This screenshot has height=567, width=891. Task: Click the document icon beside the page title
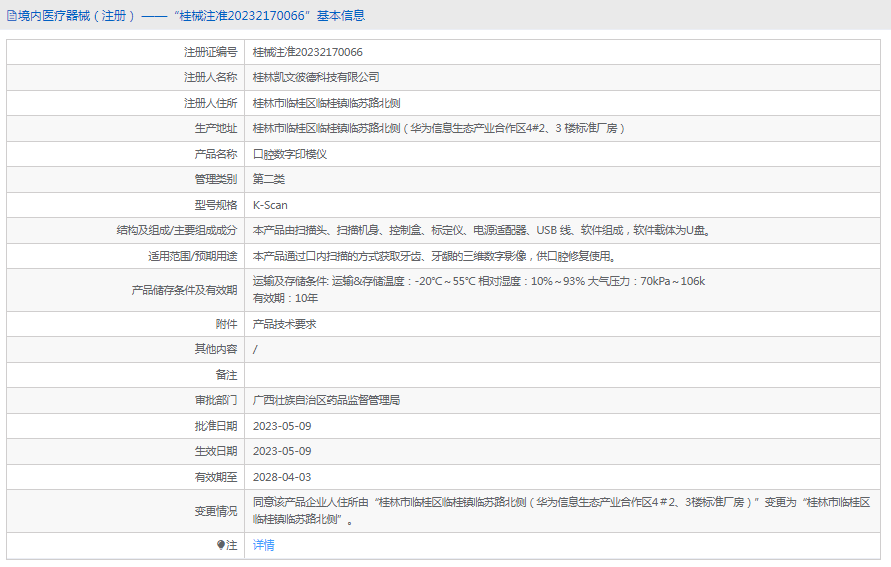point(11,16)
